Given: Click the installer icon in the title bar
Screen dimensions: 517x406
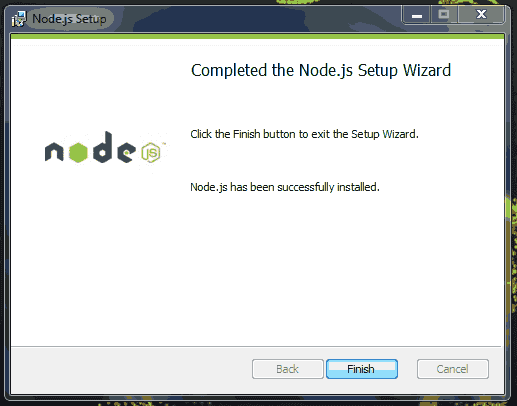Looking at the screenshot, I should coord(19,19).
